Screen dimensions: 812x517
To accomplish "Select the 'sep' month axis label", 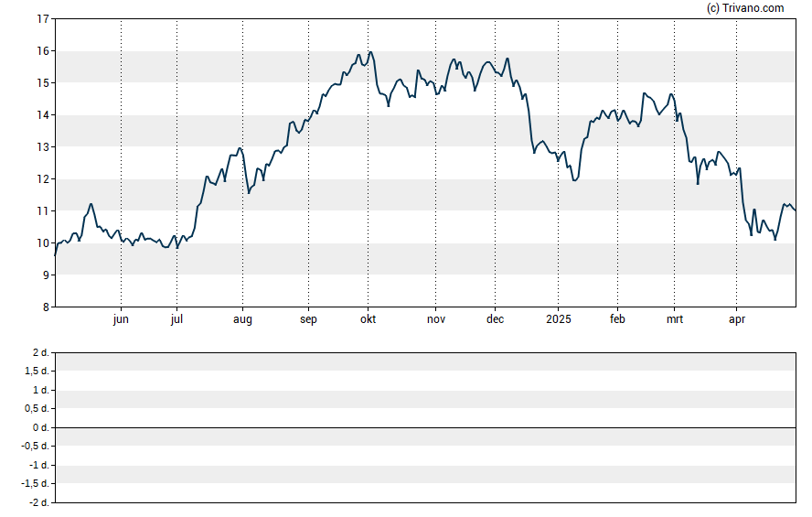I will click(x=308, y=319).
